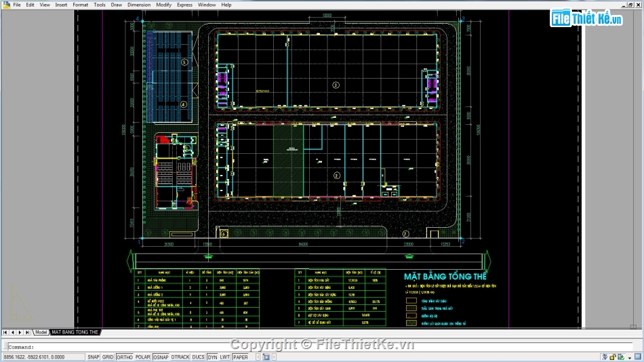Toggle DYN dynamic input
This screenshot has height=362, width=644.
click(212, 357)
